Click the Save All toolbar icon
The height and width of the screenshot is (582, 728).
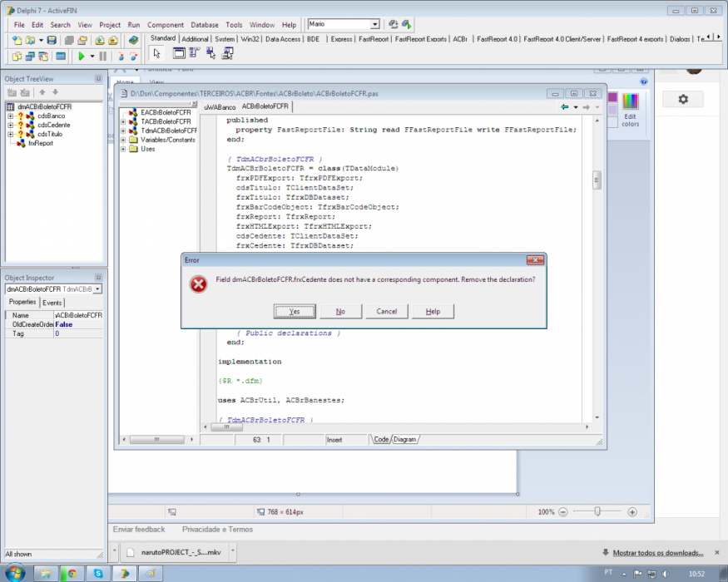[x=69, y=41]
